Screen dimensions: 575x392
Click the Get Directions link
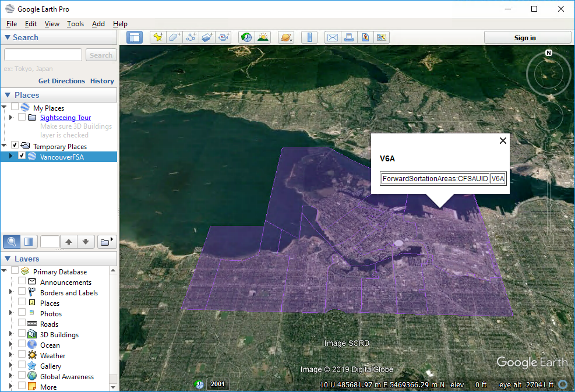click(62, 81)
